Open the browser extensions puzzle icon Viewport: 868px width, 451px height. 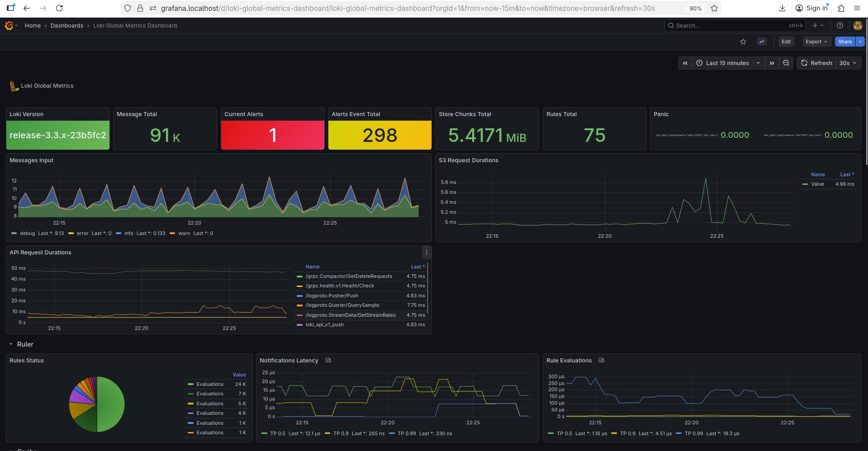[x=841, y=8]
